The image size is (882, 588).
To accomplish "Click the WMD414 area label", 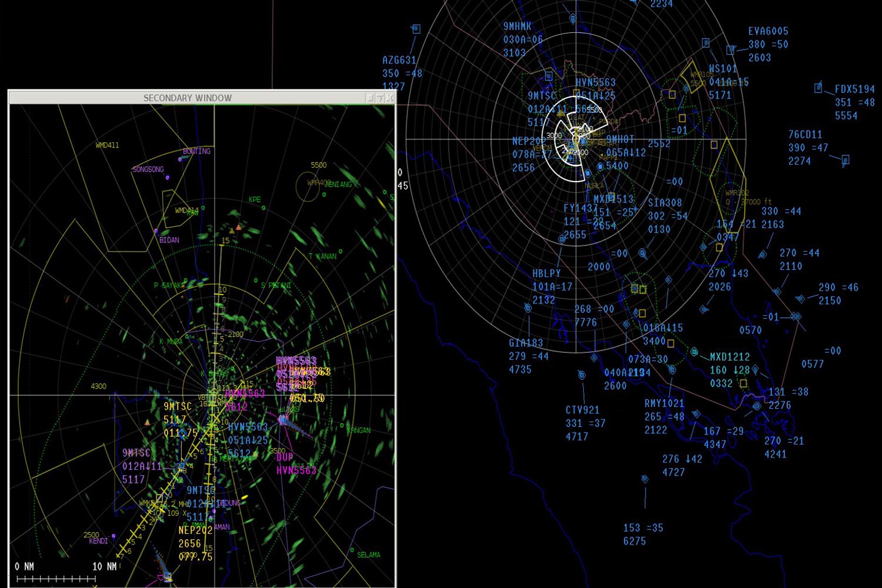I will [x=187, y=211].
